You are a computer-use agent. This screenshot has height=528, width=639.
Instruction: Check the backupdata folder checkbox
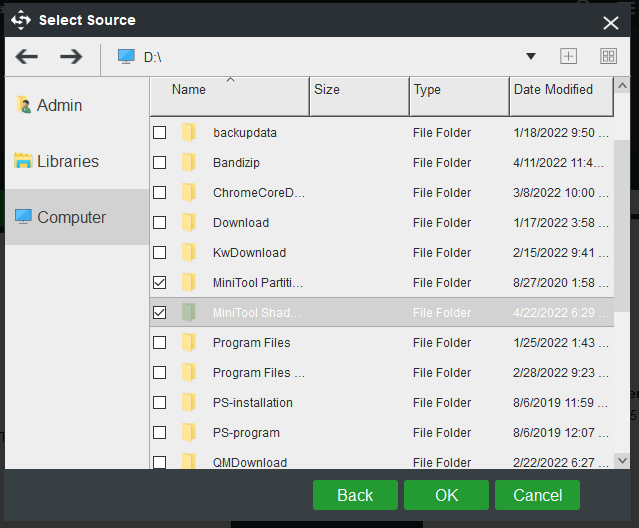click(x=159, y=132)
